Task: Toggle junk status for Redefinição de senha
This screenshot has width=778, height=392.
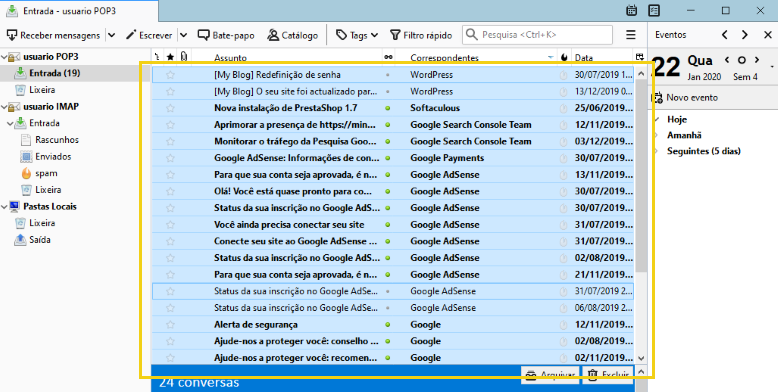Action: [x=563, y=75]
